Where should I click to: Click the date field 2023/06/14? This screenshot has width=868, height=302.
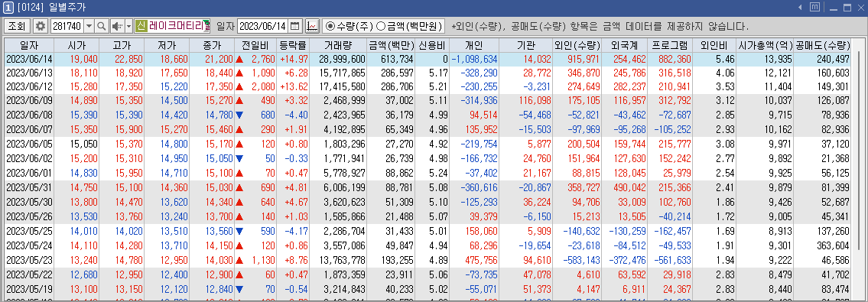pyautogui.click(x=262, y=26)
